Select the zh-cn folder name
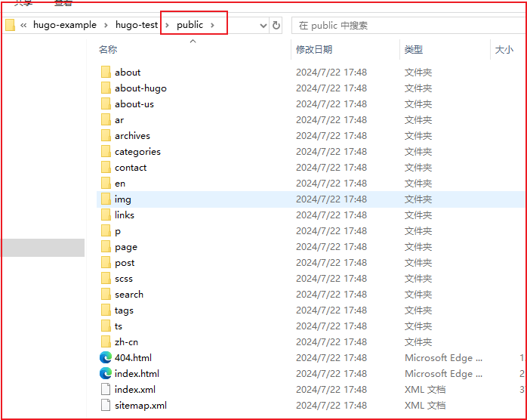Screen dimensions: 527x420 coord(126,342)
